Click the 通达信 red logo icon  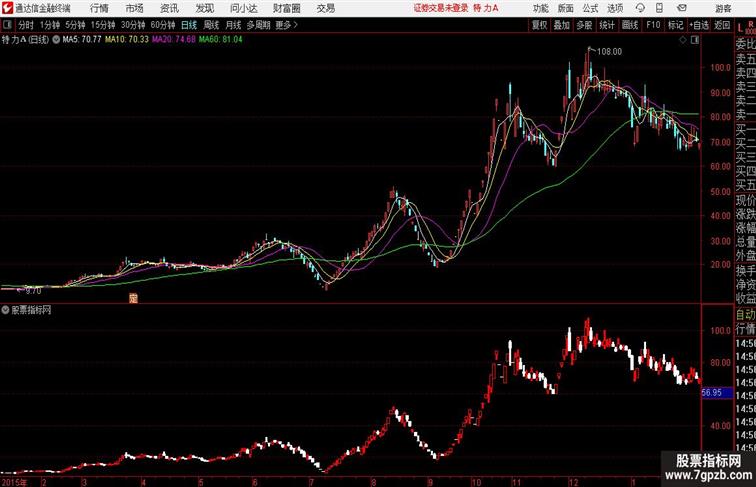7,8
